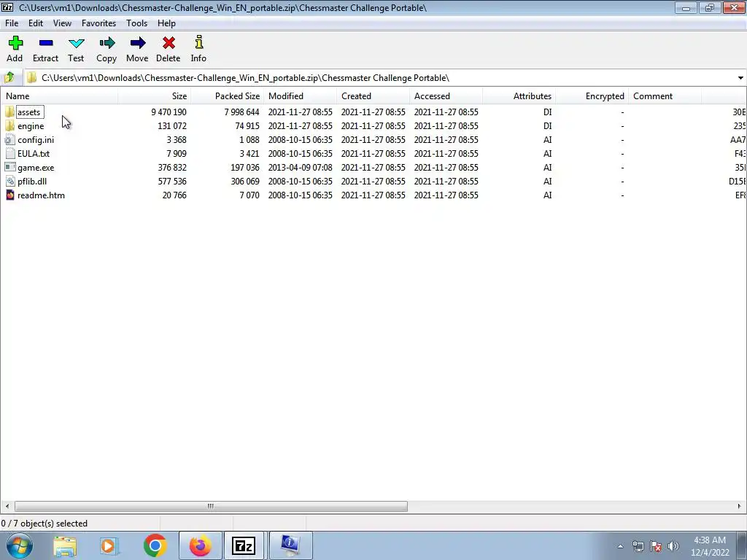Open the Tools menu
Viewport: 747px width, 560px height.
pyautogui.click(x=136, y=23)
